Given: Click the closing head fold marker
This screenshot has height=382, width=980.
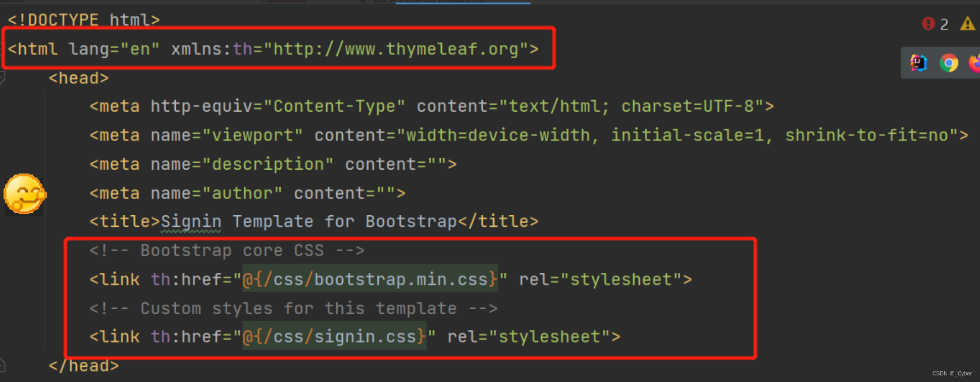Looking at the screenshot, I should 3,365.
